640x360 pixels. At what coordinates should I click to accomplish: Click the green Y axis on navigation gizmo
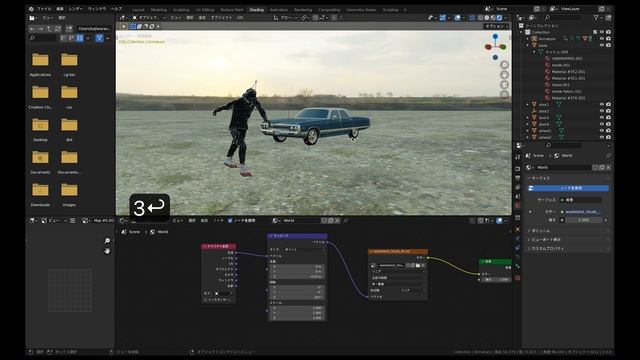(x=503, y=47)
